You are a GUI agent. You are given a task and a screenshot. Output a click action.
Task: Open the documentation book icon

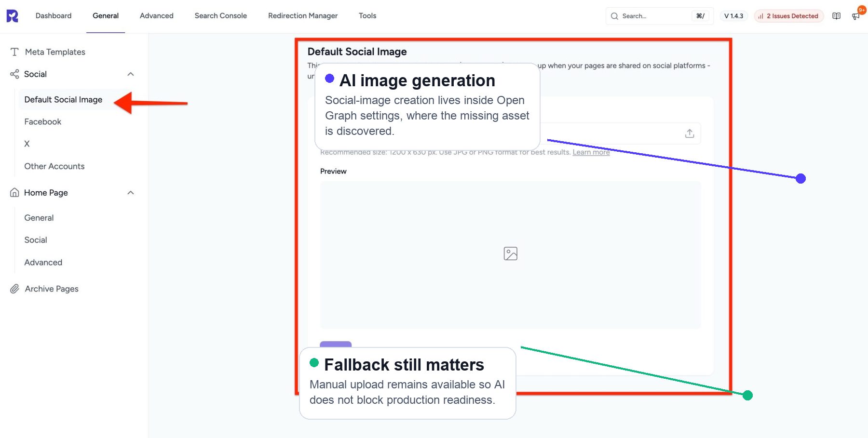[837, 16]
